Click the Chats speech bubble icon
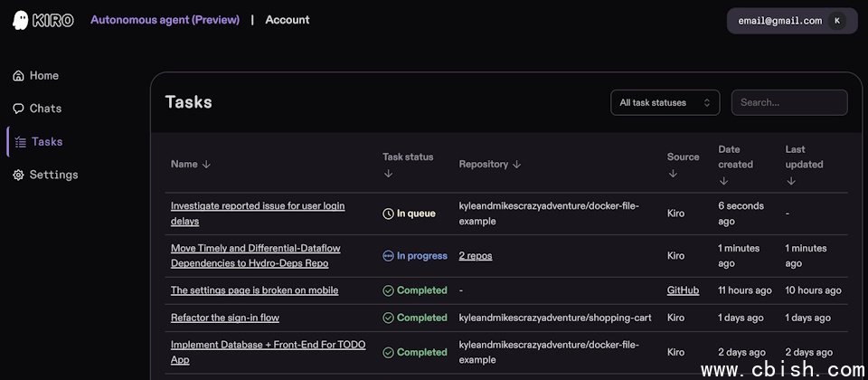Viewport: 868px width, 380px height. point(18,109)
